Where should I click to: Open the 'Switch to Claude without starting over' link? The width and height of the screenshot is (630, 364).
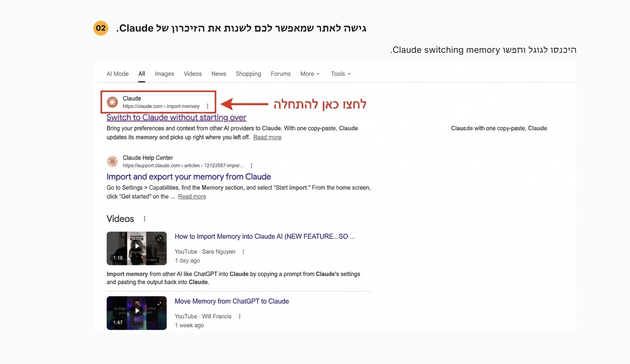pos(176,117)
